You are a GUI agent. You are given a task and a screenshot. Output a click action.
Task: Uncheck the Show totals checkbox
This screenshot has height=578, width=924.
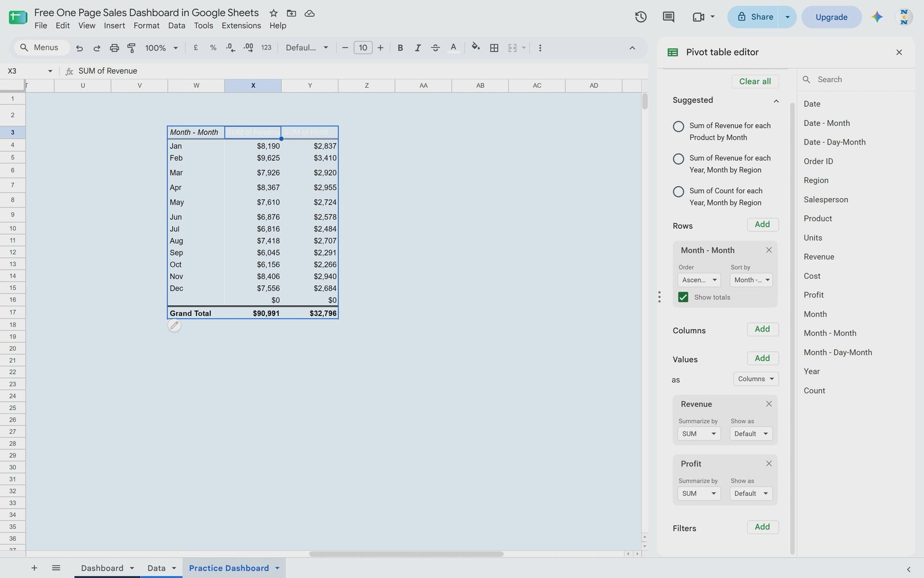(x=683, y=297)
